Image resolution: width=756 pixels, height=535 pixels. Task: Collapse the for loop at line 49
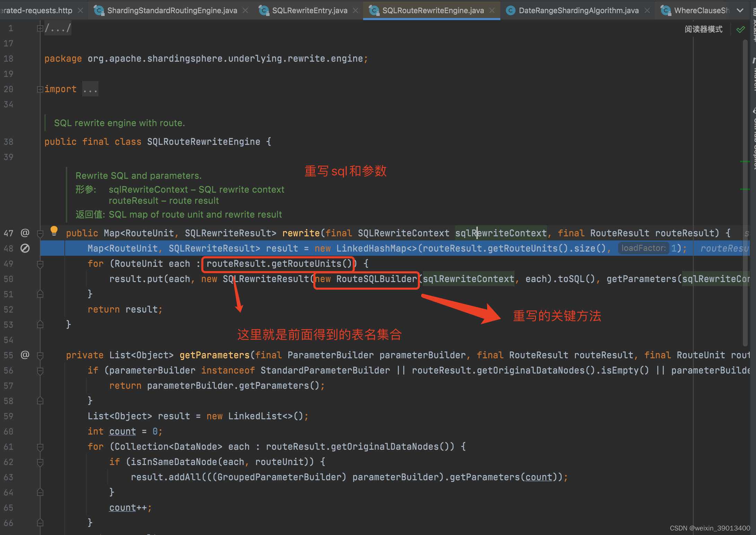point(40,264)
